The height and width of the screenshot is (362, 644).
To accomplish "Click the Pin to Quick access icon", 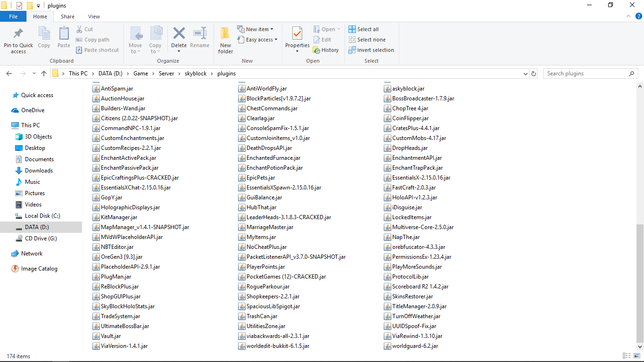I will pyautogui.click(x=18, y=33).
